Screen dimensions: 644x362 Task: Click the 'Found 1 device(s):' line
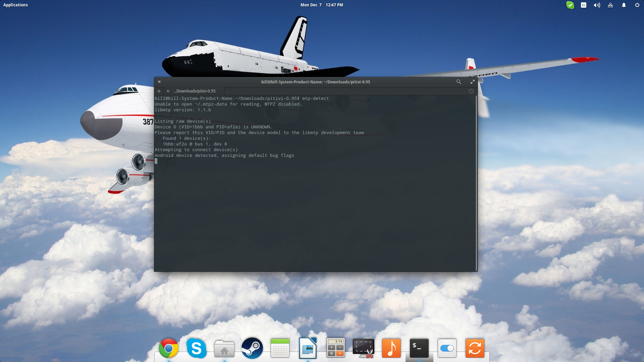tap(187, 138)
